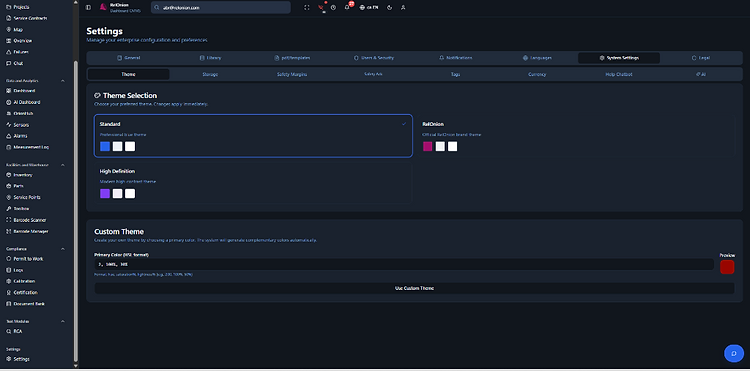Screen dimensions: 750x371
Task: Collapse the Data and Analytics section
Action: coord(63,81)
